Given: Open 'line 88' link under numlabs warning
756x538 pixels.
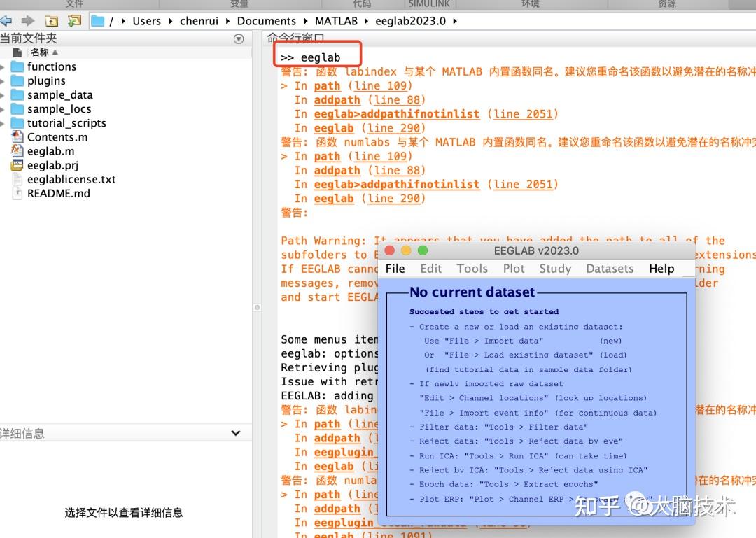Looking at the screenshot, I should point(398,170).
